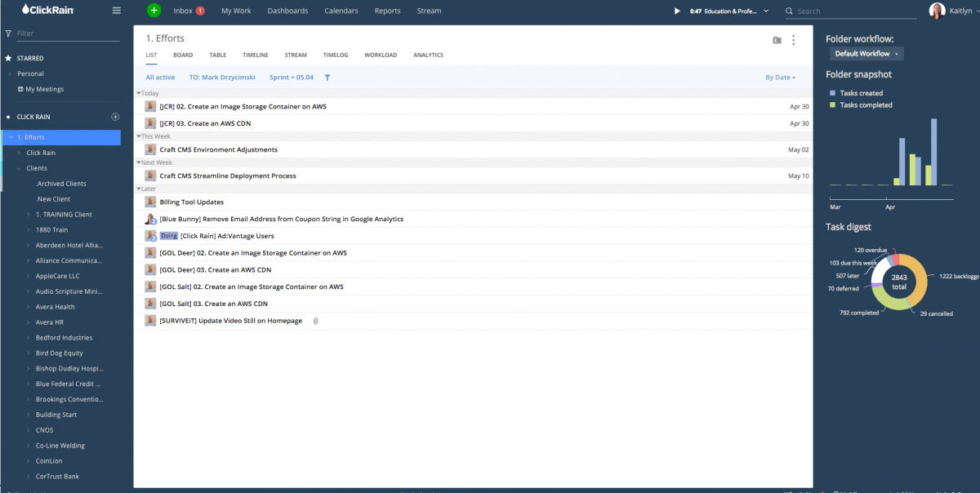Expand the 1880 Train folder

pyautogui.click(x=28, y=230)
